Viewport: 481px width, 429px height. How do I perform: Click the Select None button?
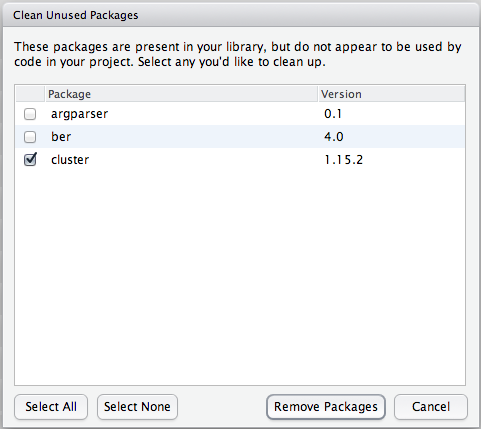(137, 407)
